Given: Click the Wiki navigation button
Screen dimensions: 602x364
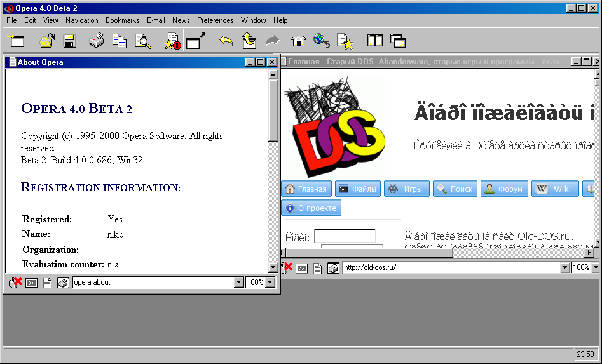Looking at the screenshot, I should point(555,189).
